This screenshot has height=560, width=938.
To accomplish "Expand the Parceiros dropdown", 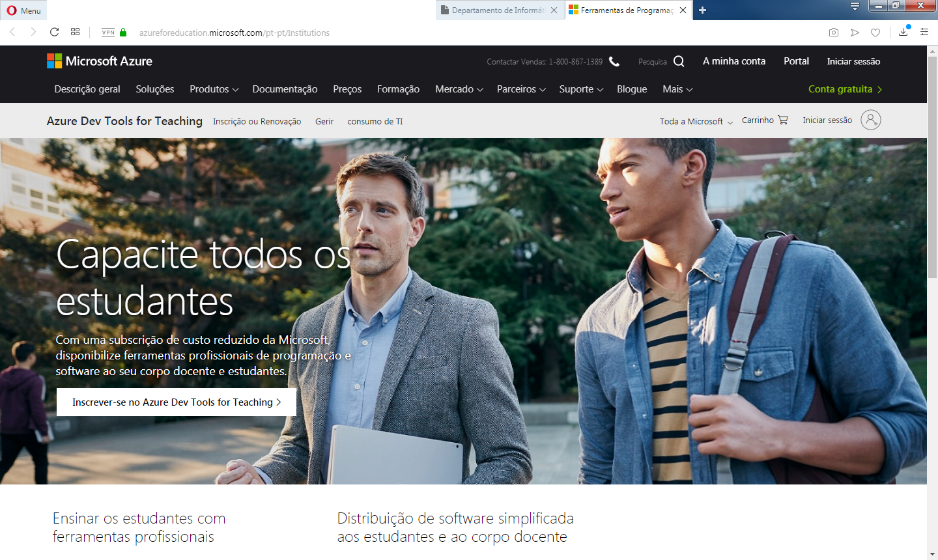I will [521, 89].
